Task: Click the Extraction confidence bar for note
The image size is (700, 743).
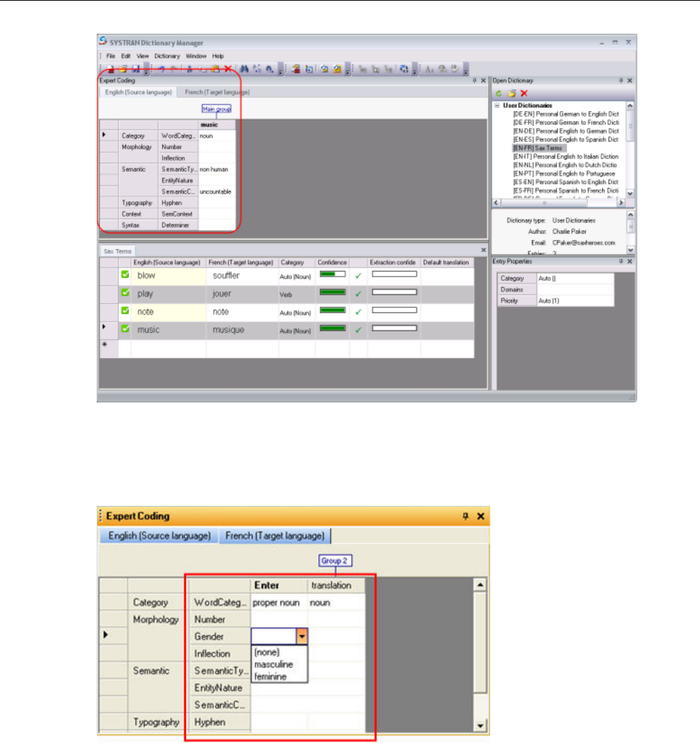Action: [394, 310]
